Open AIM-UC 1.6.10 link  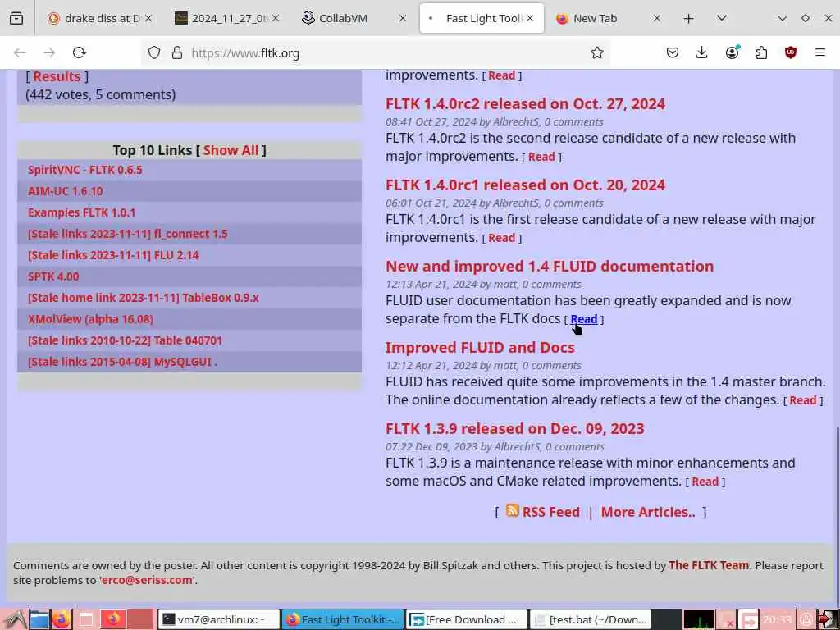point(66,190)
